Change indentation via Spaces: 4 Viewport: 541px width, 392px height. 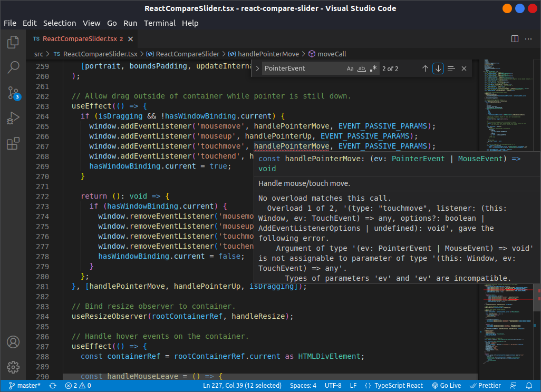click(x=303, y=386)
